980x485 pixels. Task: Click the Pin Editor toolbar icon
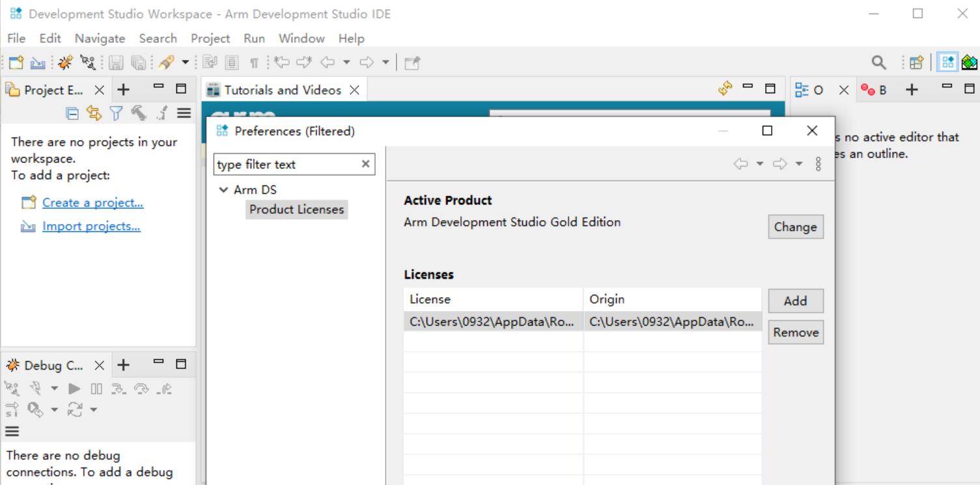412,64
